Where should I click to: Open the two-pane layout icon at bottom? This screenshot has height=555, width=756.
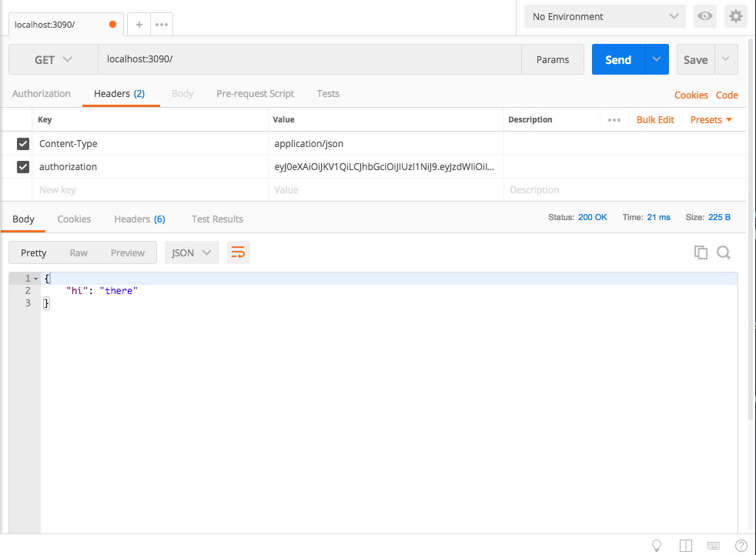[685, 545]
